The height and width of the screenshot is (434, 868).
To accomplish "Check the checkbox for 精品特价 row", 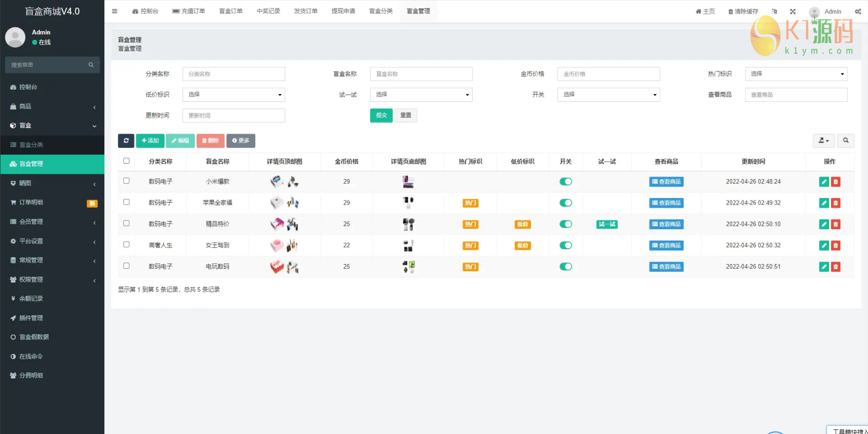I will pyautogui.click(x=126, y=224).
